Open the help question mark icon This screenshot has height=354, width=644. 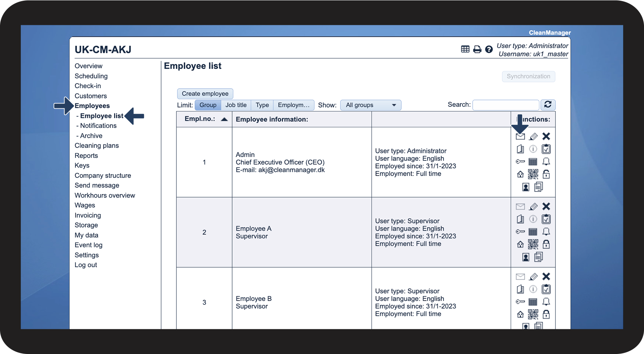click(x=489, y=49)
